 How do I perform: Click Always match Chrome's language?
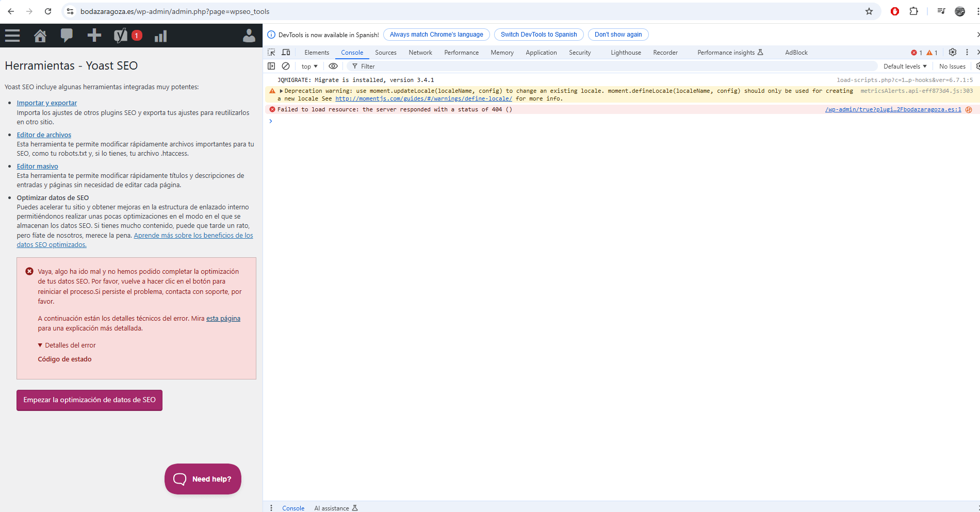tap(436, 35)
